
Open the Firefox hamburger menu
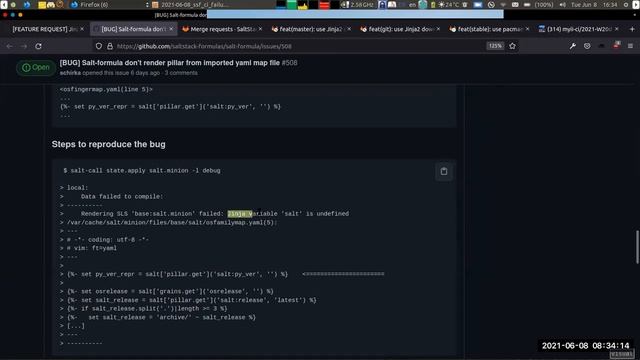[x=630, y=46]
